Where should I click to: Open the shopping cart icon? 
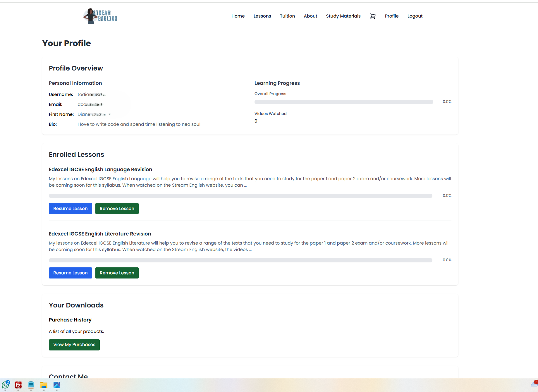click(x=372, y=16)
